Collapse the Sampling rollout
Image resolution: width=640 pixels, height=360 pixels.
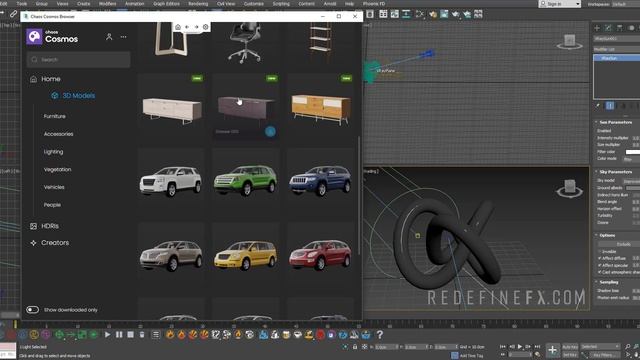pos(608,282)
